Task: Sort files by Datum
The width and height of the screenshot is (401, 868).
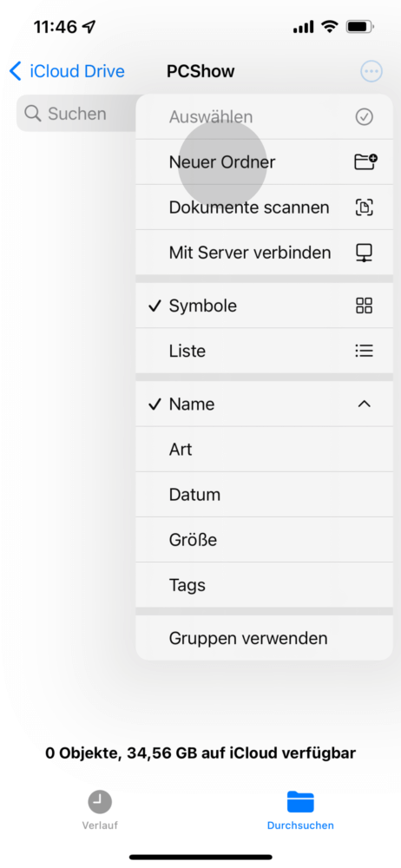Action: pos(264,495)
